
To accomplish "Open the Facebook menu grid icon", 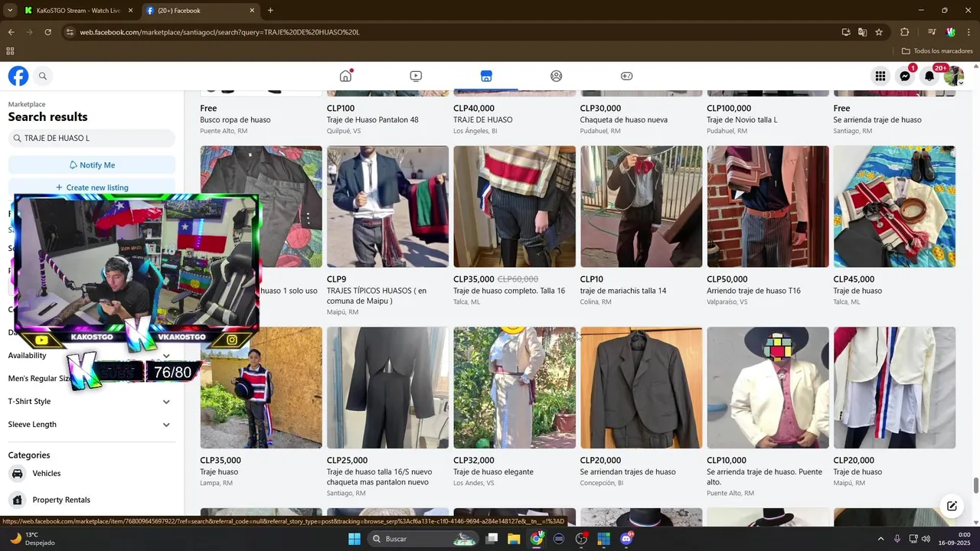I will pos(880,76).
